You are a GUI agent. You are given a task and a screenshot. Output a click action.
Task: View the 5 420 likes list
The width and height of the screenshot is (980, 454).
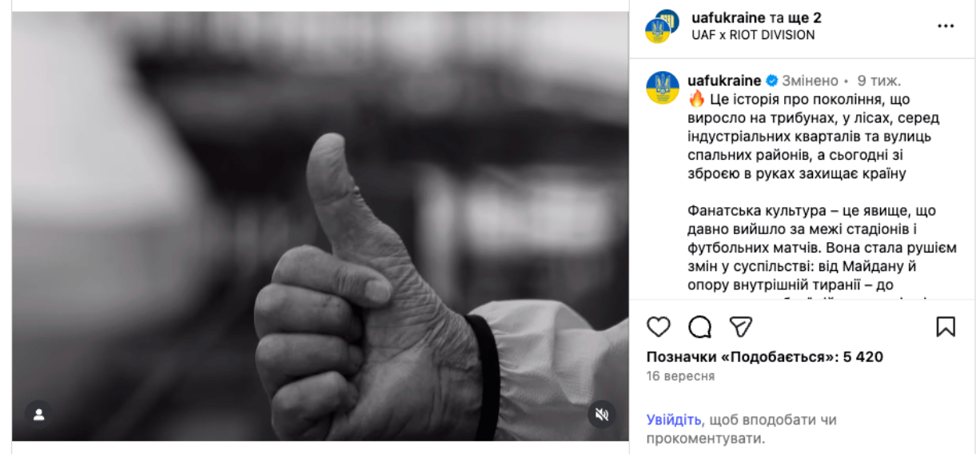coord(765,357)
